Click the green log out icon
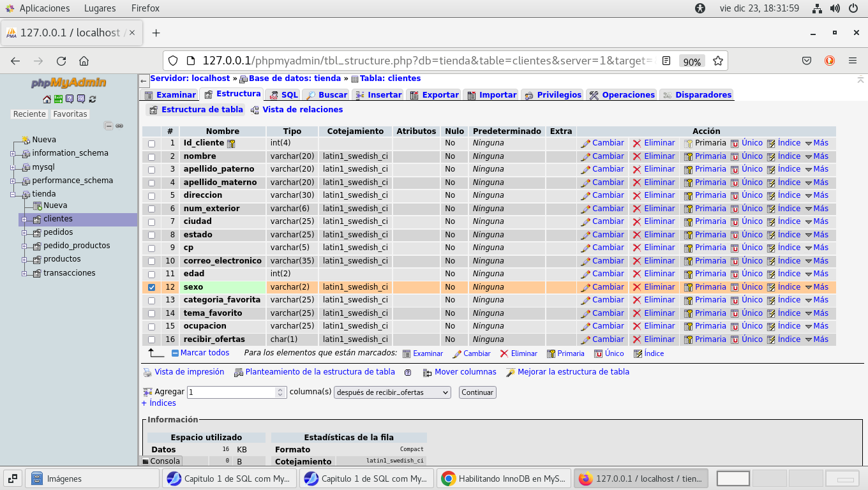This screenshot has height=490, width=868. 58,99
